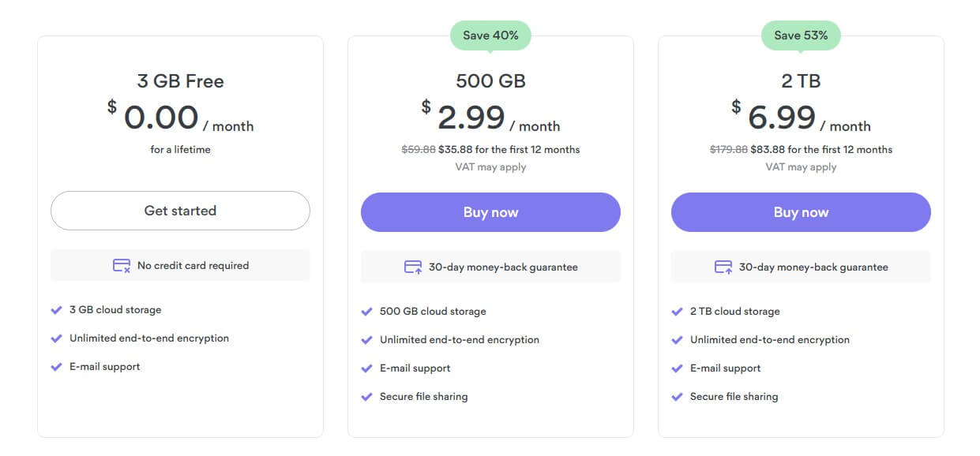Click "Buy now" on the 2 TB plan

801,211
